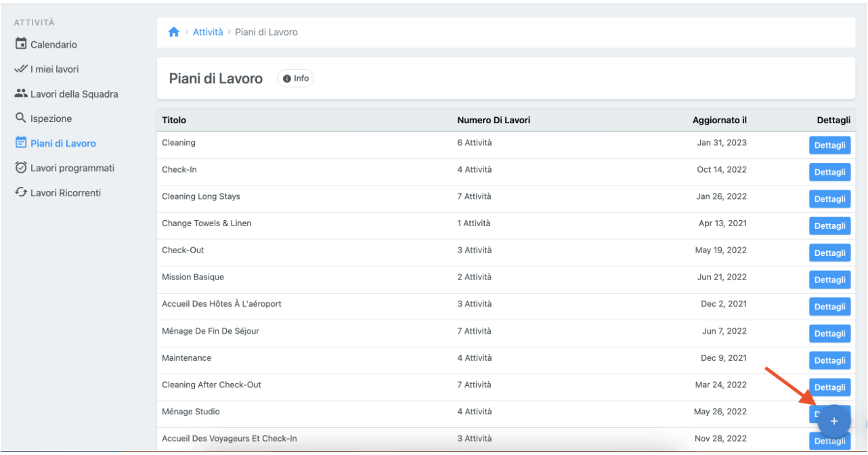
Task: Click the Lavori Ricorrenti repeat icon
Action: click(x=21, y=193)
